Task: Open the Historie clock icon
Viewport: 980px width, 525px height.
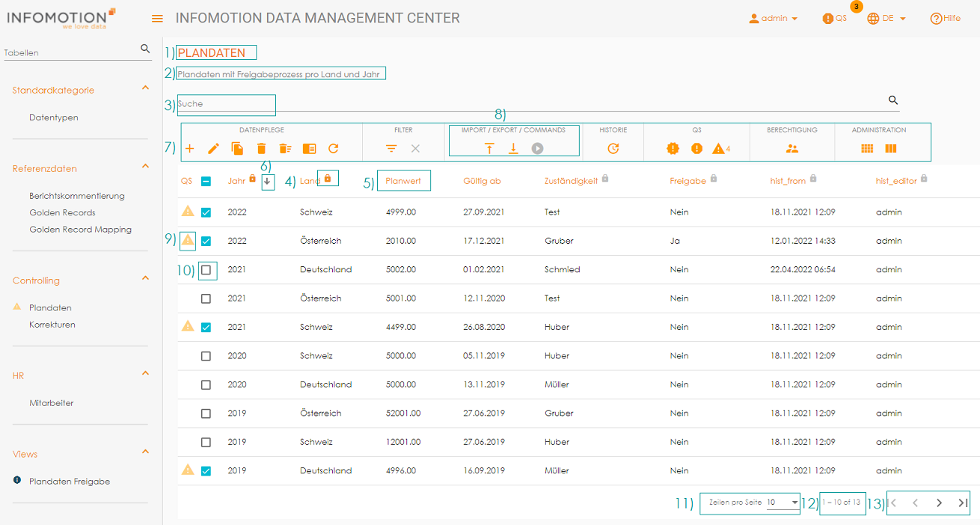Action: tap(613, 149)
